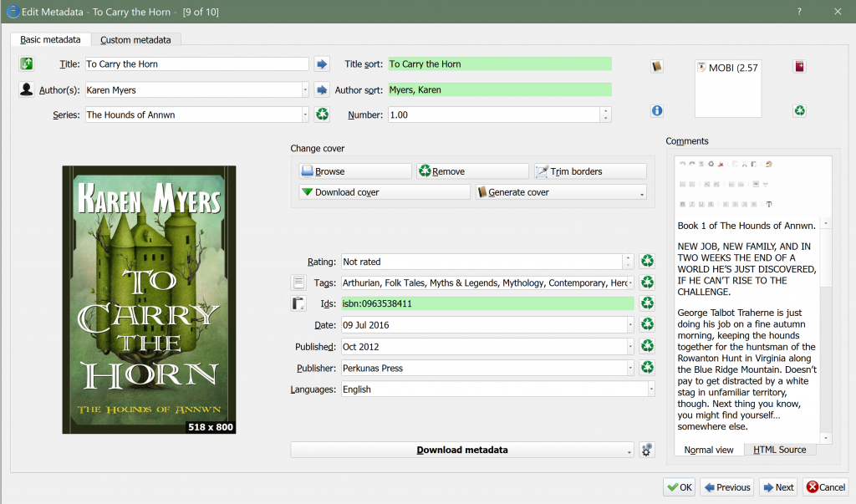Image resolution: width=856 pixels, height=504 pixels.
Task: Switch comments to HTML Source tab
Action: click(x=779, y=450)
